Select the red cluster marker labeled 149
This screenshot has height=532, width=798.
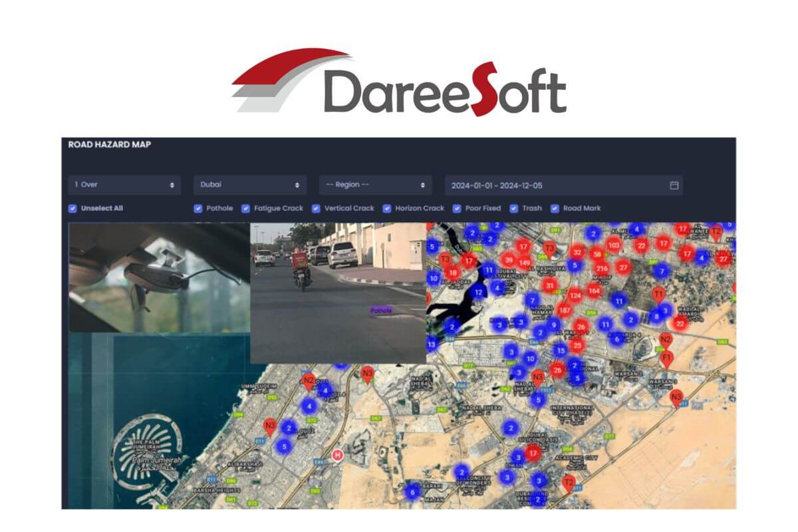click(525, 263)
